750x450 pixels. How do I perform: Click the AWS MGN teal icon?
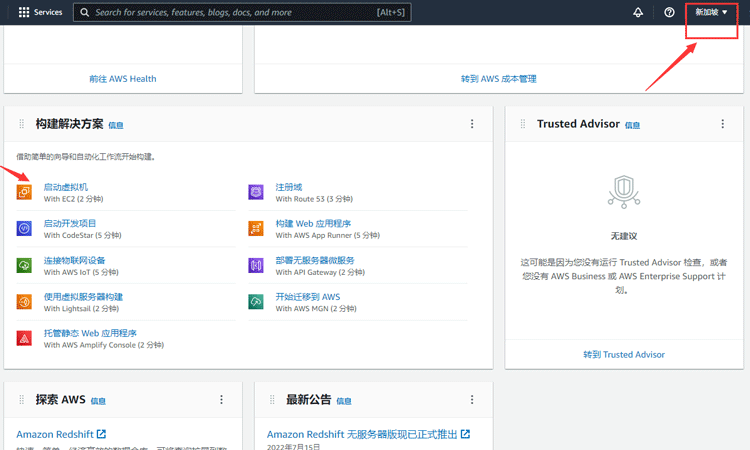click(x=256, y=302)
